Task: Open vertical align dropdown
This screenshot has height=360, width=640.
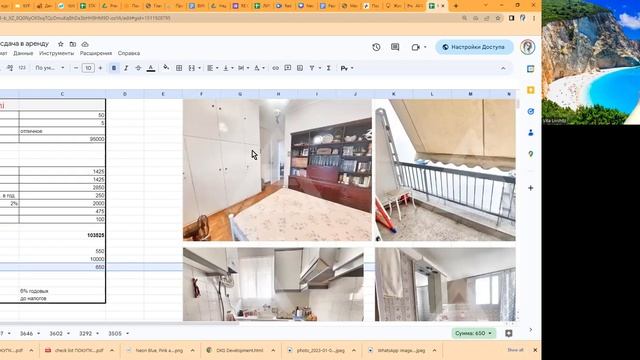Action: [228, 68]
